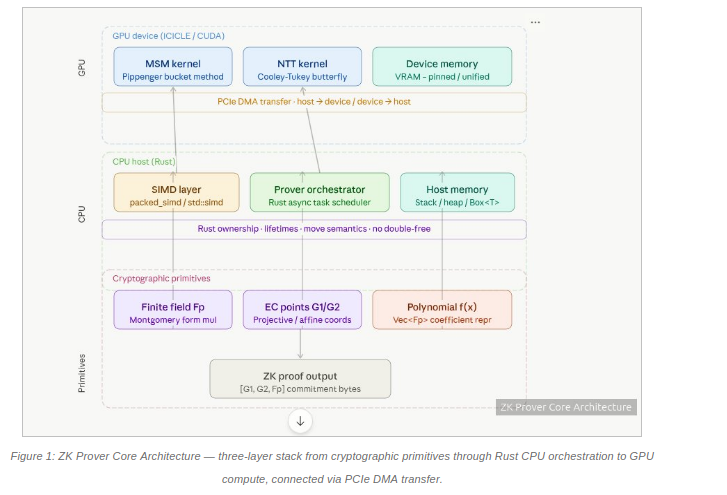Click the Rust ownership lifetimes bar
The image size is (727, 495).
pyautogui.click(x=314, y=229)
